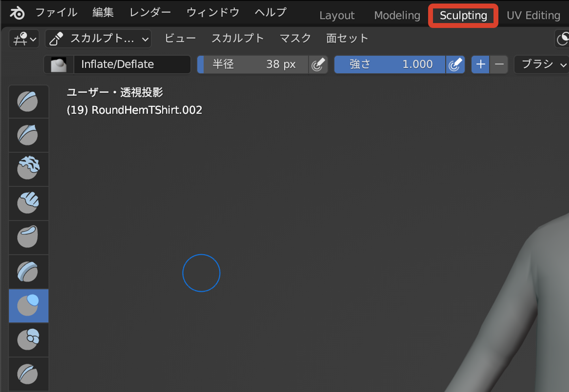Screen dimensions: 569x392
Task: Click the Inflate/Deflate brush thumbnail
Action: tap(59, 65)
